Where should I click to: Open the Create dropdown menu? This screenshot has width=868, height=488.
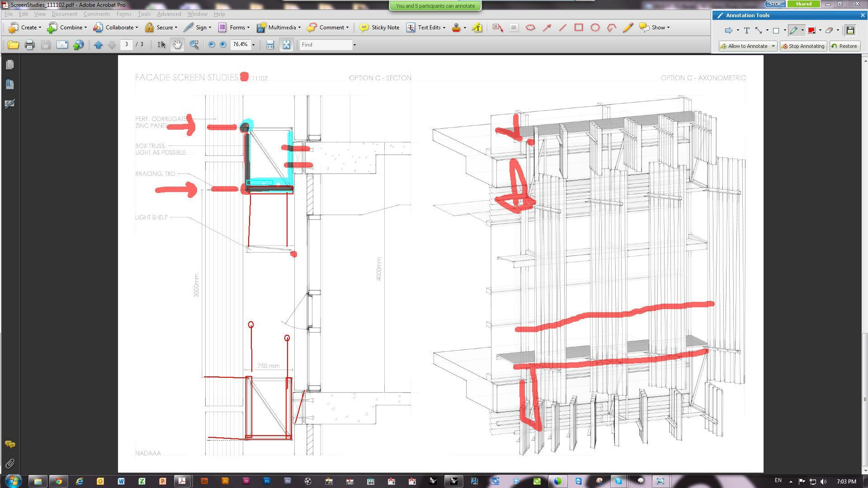(25, 28)
